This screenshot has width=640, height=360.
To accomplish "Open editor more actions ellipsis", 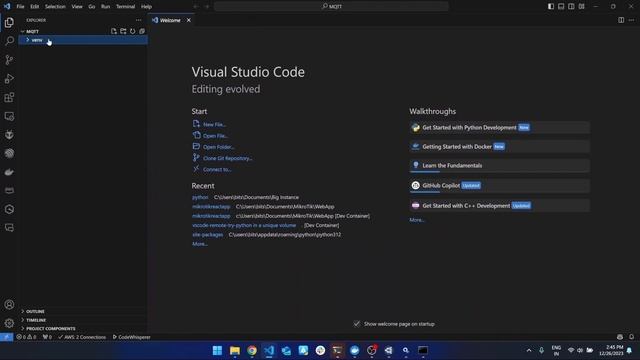I will coord(631,20).
